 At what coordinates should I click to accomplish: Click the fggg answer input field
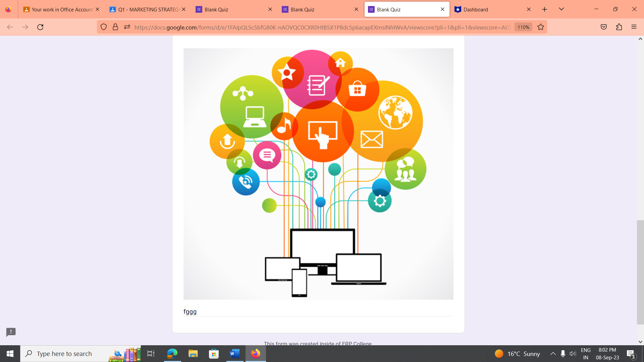pos(318,312)
